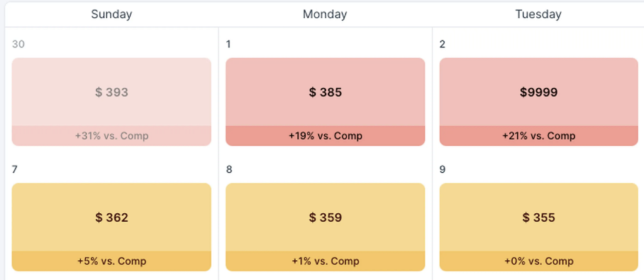Click date number 2 on Tuesday
The height and width of the screenshot is (280, 644).
coord(443,44)
